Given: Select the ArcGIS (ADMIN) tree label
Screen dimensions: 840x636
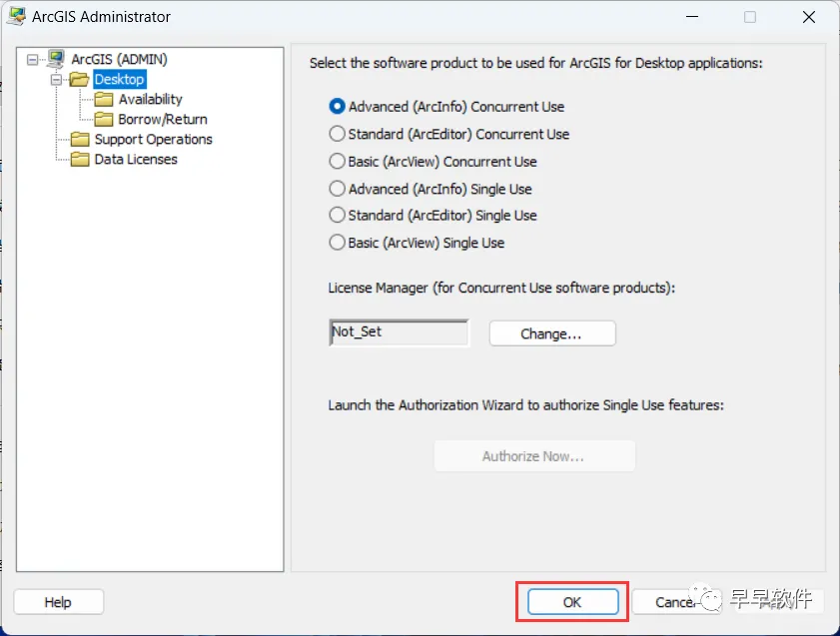Looking at the screenshot, I should (x=120, y=59).
